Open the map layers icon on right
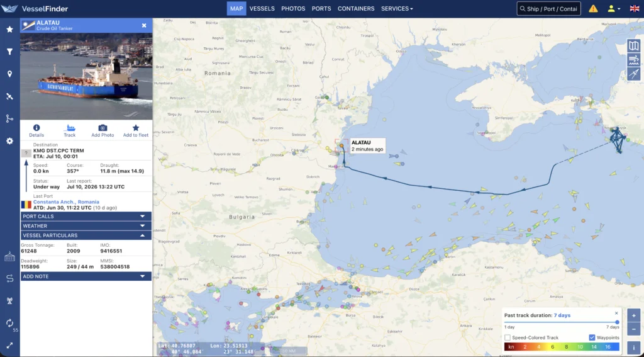This screenshot has width=644, height=357. pos(634,46)
